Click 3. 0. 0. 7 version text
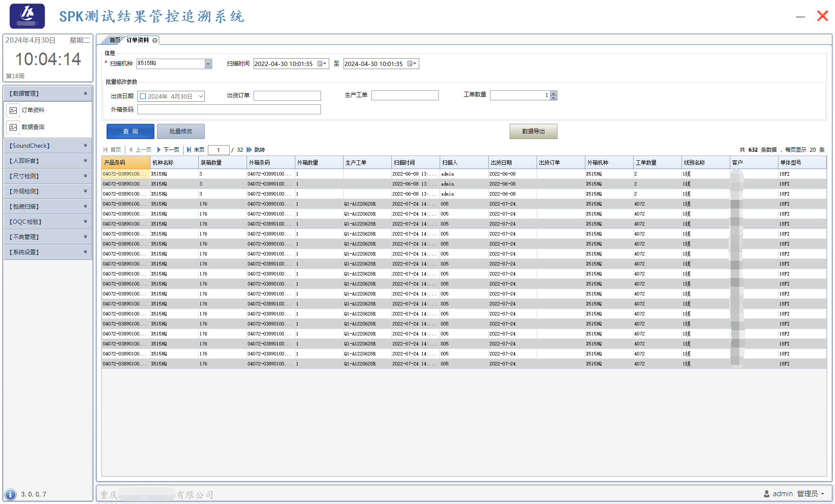This screenshot has width=835, height=504. 33,494
